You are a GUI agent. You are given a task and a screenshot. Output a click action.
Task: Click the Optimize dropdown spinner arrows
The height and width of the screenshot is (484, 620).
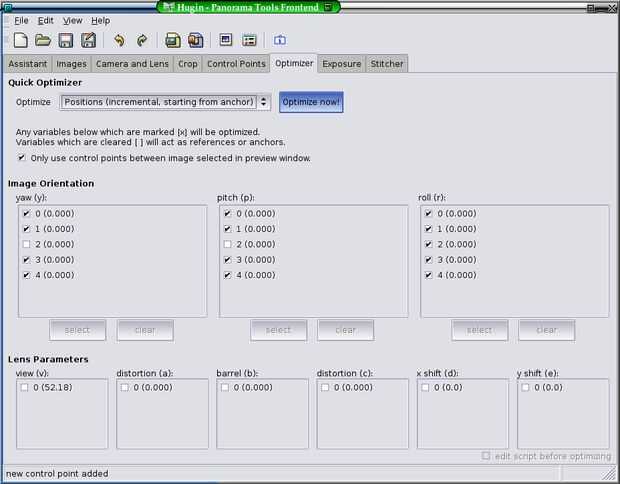click(x=263, y=102)
